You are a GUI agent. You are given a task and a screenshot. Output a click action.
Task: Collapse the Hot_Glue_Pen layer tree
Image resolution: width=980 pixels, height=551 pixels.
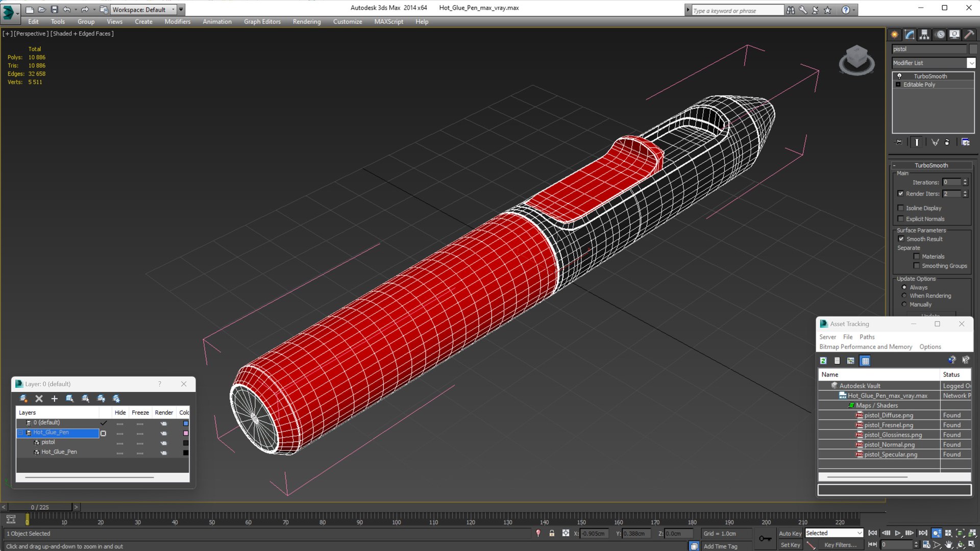click(20, 433)
